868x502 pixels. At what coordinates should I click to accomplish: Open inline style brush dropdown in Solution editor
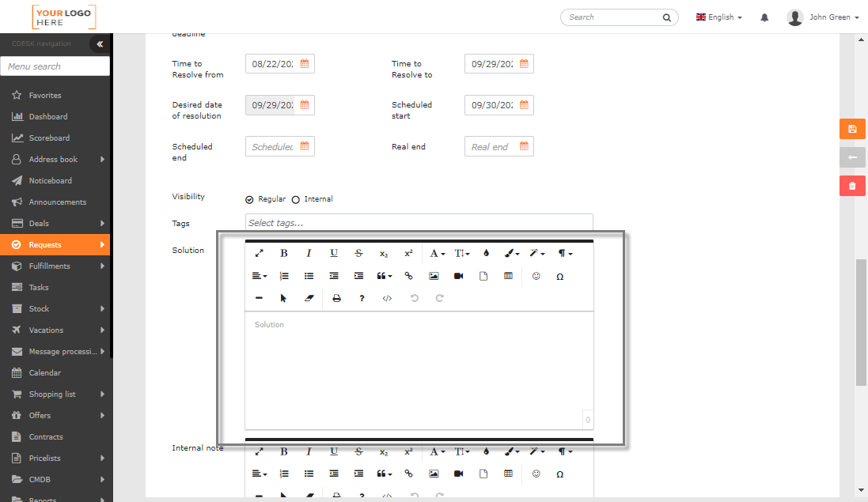point(512,253)
